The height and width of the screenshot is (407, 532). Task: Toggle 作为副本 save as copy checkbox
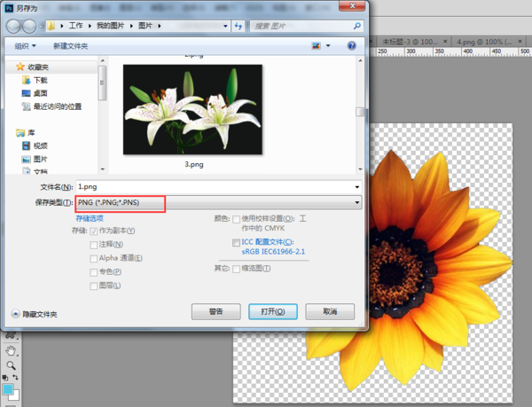pos(94,231)
